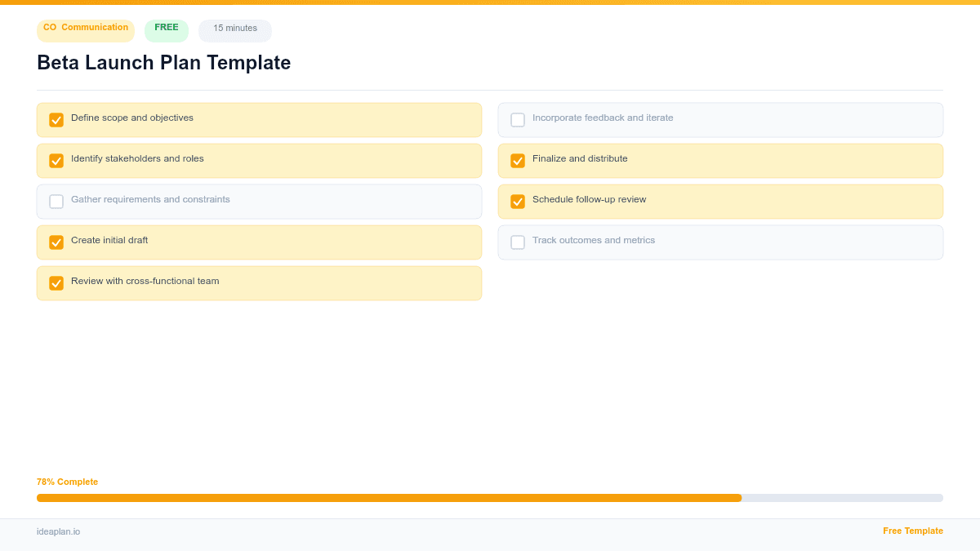Uncheck "Define scope and objectives"
Screen dimensions: 980x551
(x=56, y=119)
